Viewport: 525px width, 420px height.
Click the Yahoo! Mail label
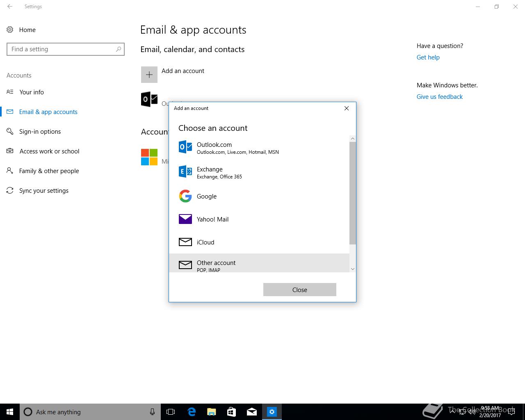point(213,219)
